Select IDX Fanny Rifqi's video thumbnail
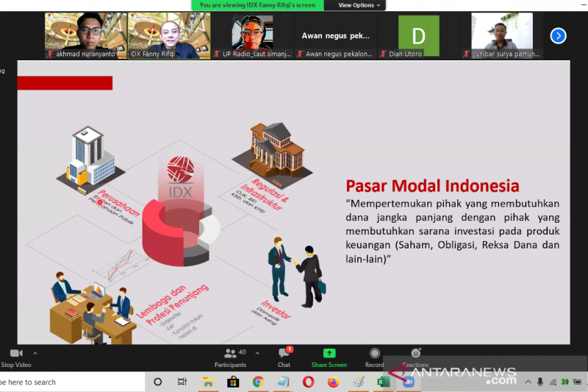The width and height of the screenshot is (588, 392). click(x=169, y=35)
